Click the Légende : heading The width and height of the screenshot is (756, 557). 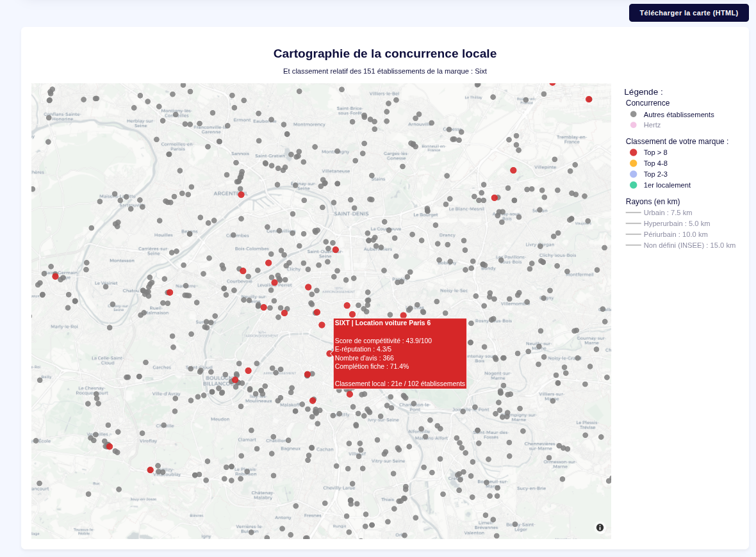coord(643,92)
